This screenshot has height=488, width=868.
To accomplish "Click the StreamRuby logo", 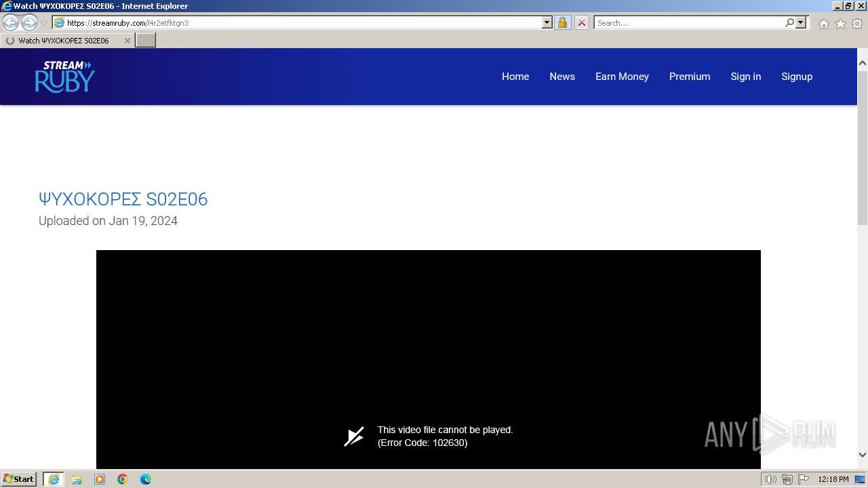I will tap(64, 77).
